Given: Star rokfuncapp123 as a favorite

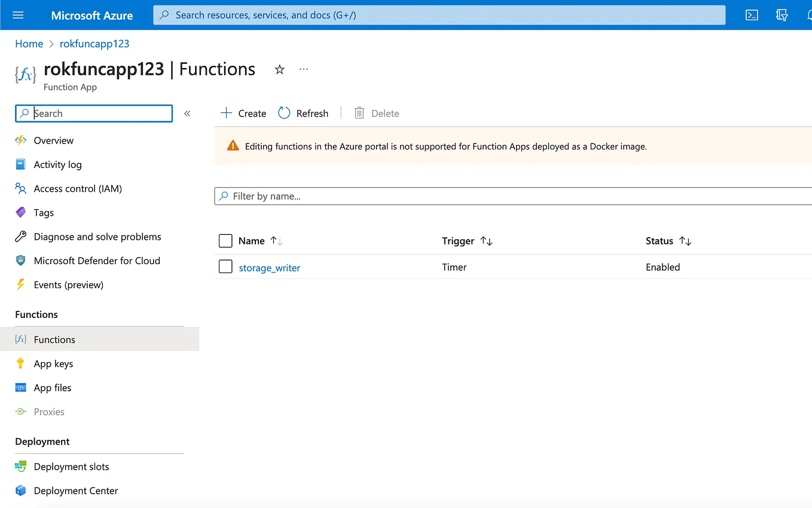Looking at the screenshot, I should point(279,69).
